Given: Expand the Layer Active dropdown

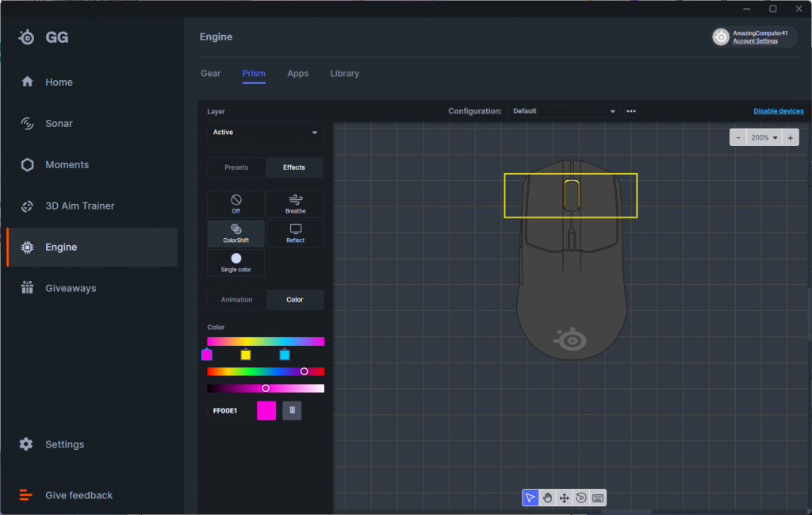Looking at the screenshot, I should coord(265,132).
